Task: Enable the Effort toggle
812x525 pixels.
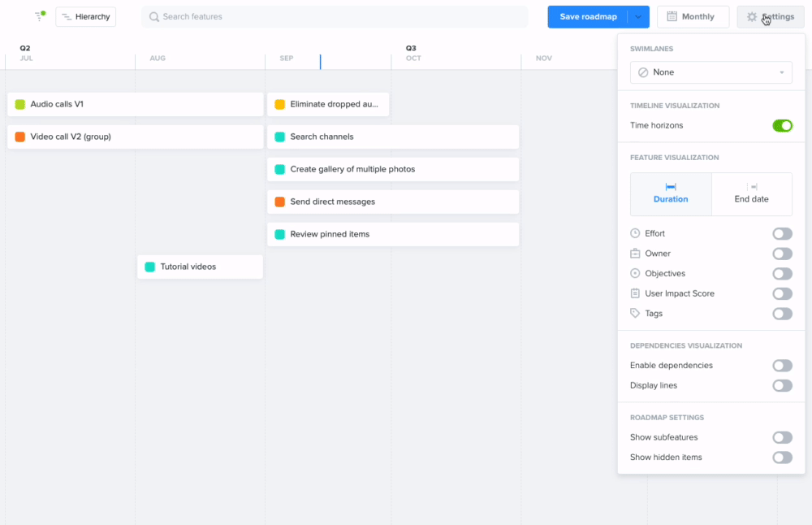Action: (782, 234)
